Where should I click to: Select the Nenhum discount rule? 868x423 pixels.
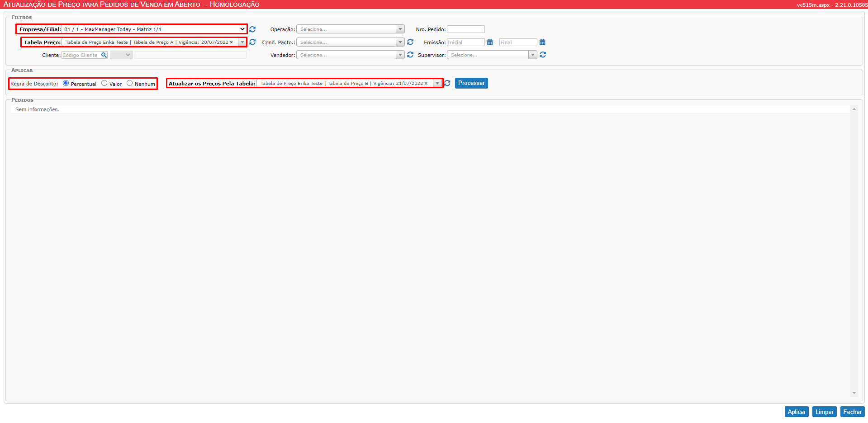[130, 83]
